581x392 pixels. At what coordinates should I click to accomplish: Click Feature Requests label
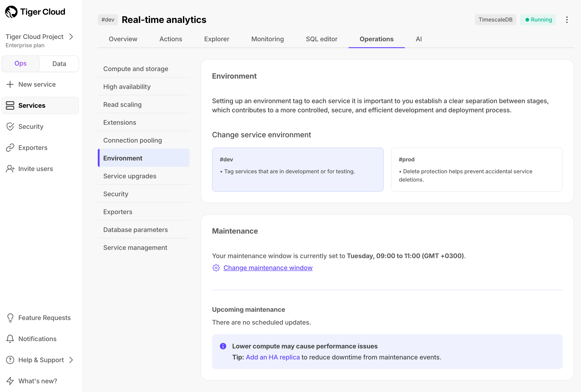(45, 318)
